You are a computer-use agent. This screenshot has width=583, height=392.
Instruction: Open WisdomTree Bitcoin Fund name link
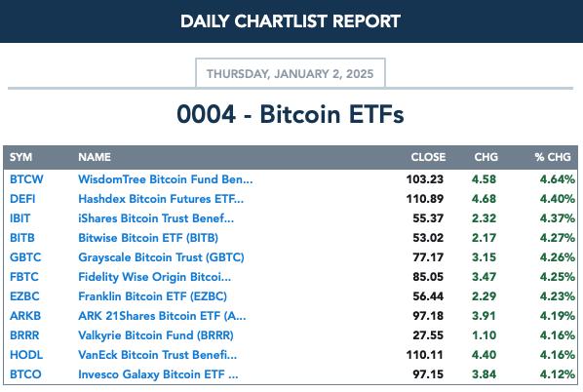166,179
